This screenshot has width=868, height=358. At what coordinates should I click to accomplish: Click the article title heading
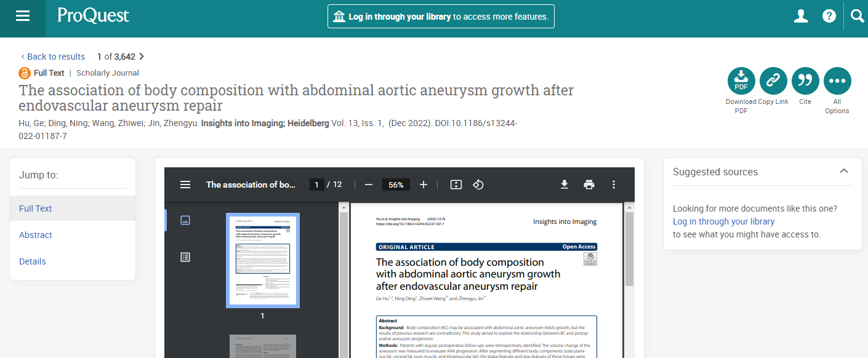pos(296,98)
